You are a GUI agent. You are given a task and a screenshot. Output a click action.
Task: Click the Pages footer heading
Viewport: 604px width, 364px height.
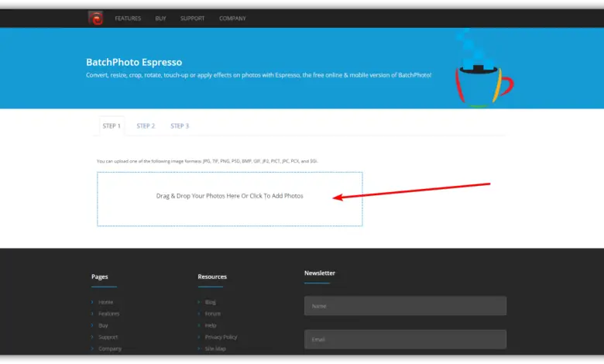coord(100,276)
